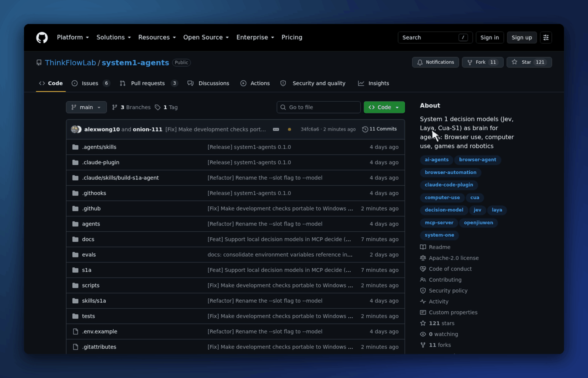Switch to the Pull requests tab
This screenshot has width=588, height=378.
pyautogui.click(x=148, y=83)
